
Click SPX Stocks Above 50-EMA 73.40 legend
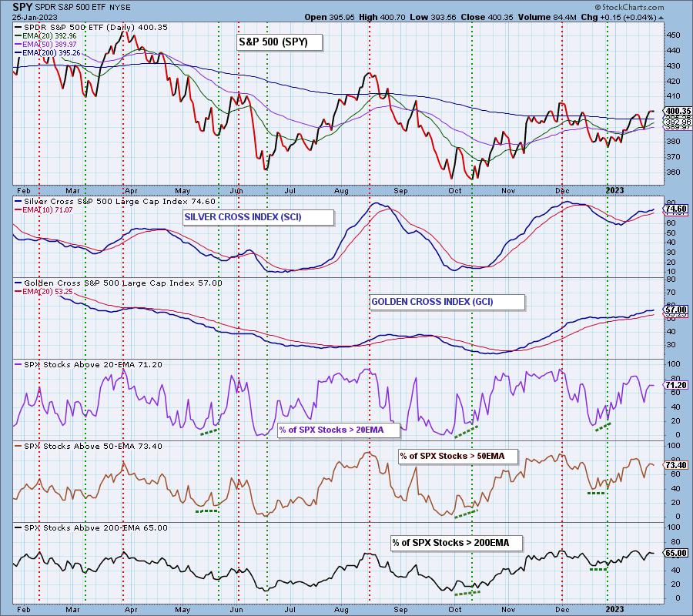(x=89, y=447)
